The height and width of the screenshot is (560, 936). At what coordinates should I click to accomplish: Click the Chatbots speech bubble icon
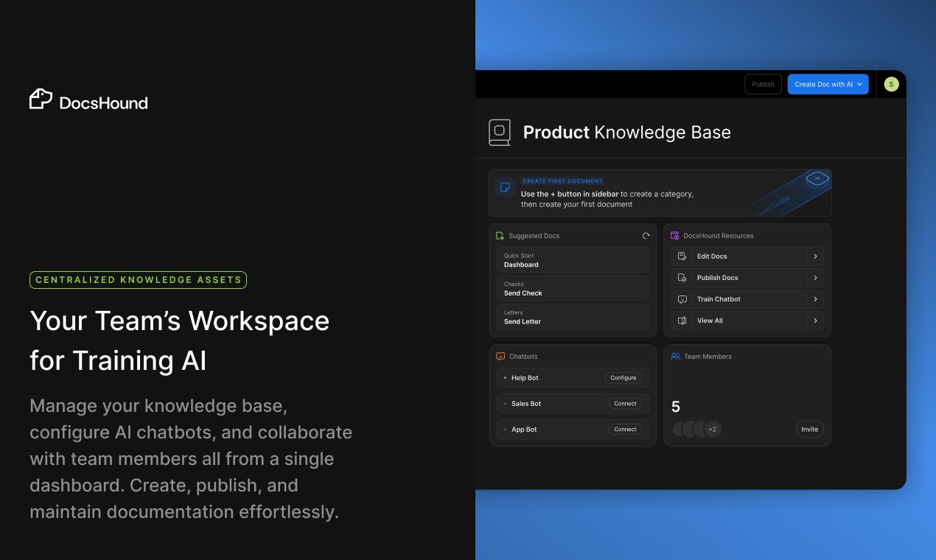click(x=500, y=356)
